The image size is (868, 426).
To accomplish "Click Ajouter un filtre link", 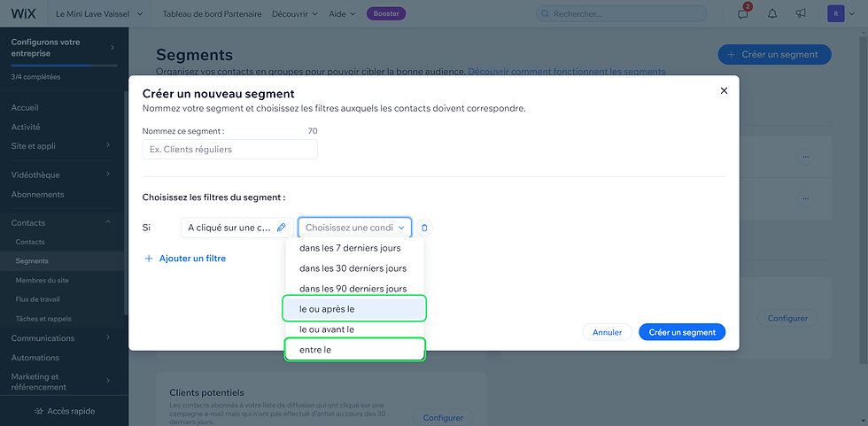I will [192, 259].
